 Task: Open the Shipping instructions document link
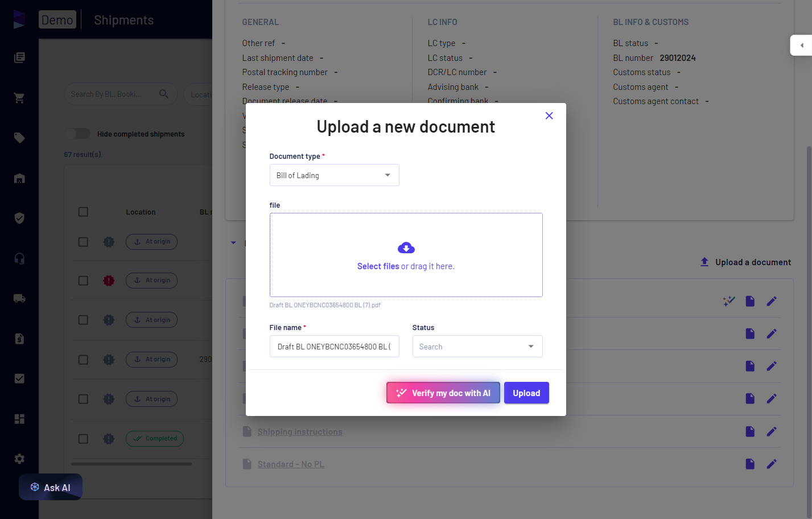(x=300, y=432)
